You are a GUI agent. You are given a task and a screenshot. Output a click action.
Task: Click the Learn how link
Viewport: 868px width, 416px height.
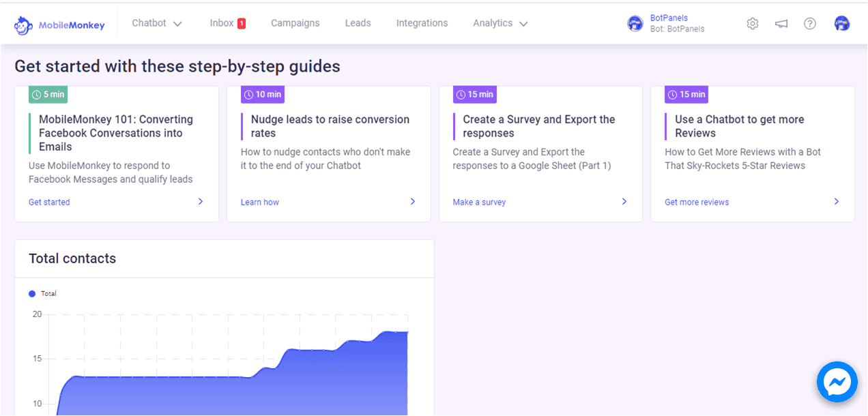(260, 202)
